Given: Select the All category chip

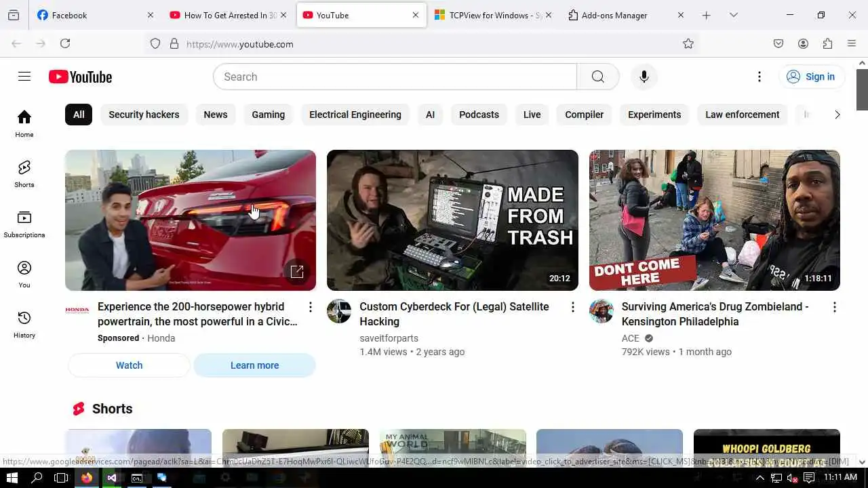Looking at the screenshot, I should (79, 115).
